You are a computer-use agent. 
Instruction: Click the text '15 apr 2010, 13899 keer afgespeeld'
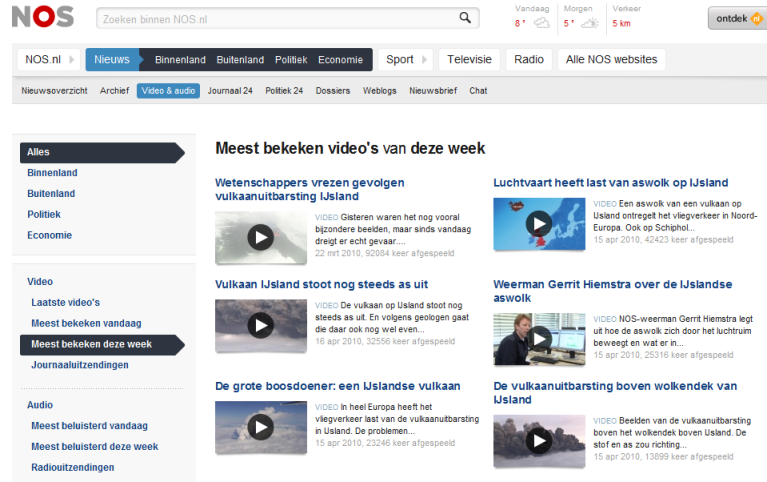pyautogui.click(x=663, y=457)
